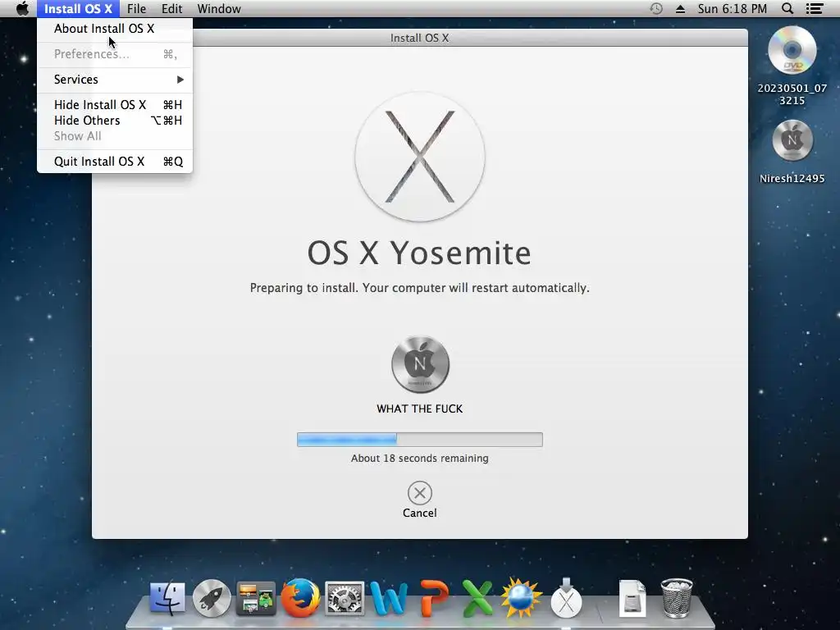Choose About Install OS X

[115, 29]
